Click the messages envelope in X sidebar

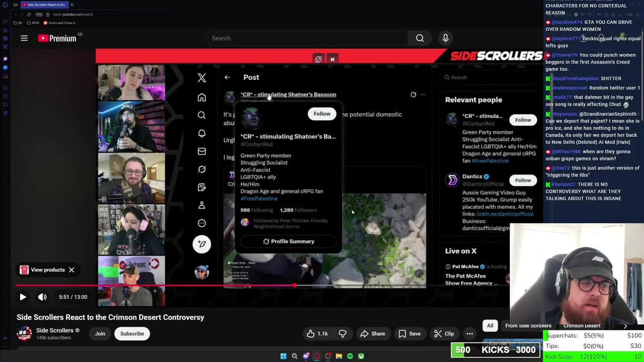[202, 151]
